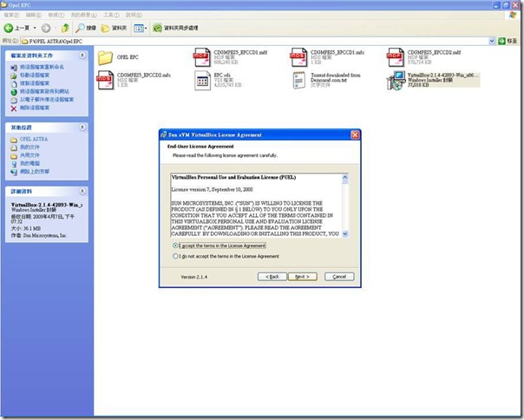Viewport: 524px width, 420px height.
Task: Open the Shared Documents (共用文件) link
Action: pos(29,155)
